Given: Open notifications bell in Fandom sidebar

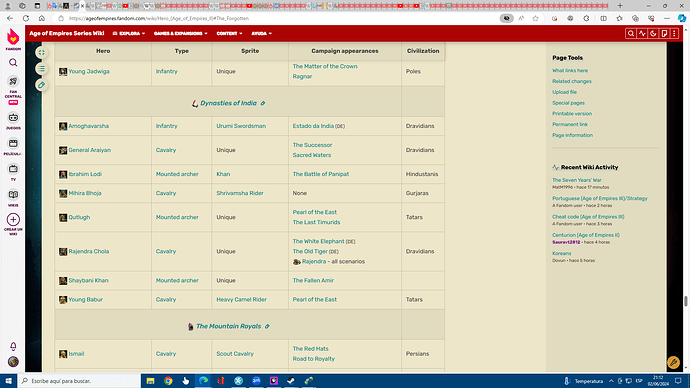Looking at the screenshot, I should click(13, 347).
